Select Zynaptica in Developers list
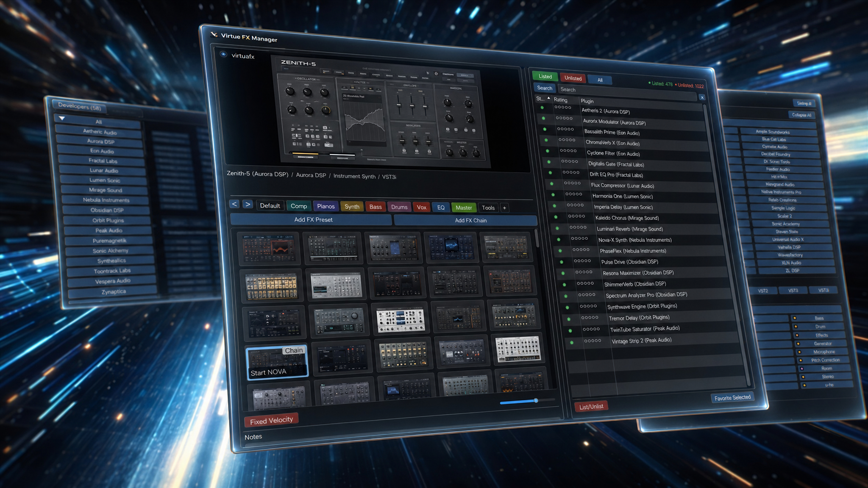This screenshot has width=868, height=488. tap(114, 291)
